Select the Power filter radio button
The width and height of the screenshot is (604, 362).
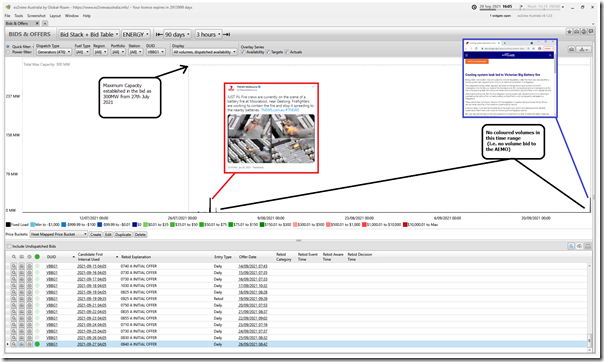tap(8, 52)
